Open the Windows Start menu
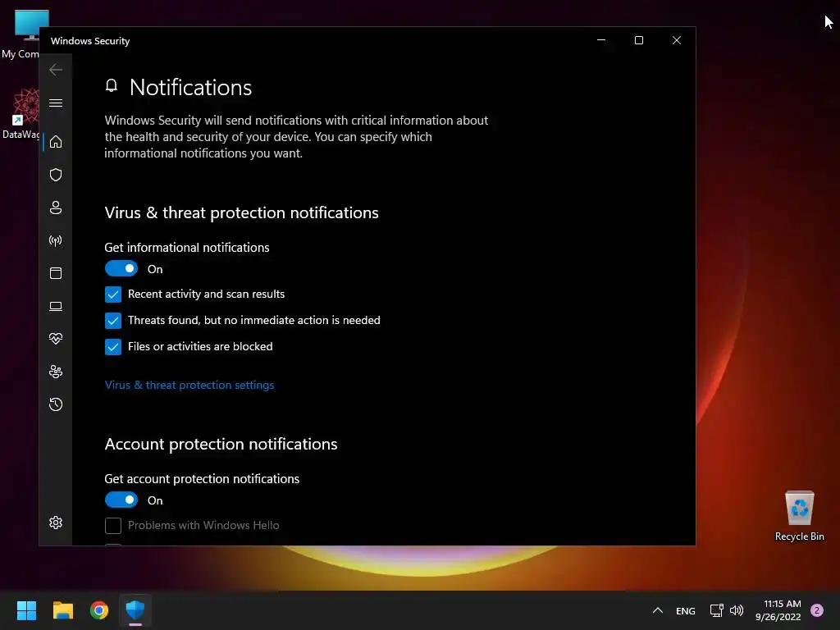840x630 pixels. pos(26,610)
